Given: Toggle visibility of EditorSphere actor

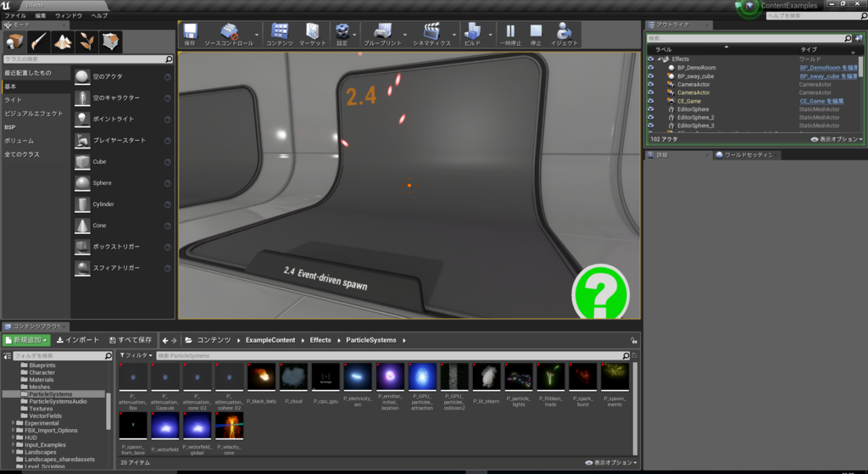Looking at the screenshot, I should [x=650, y=109].
